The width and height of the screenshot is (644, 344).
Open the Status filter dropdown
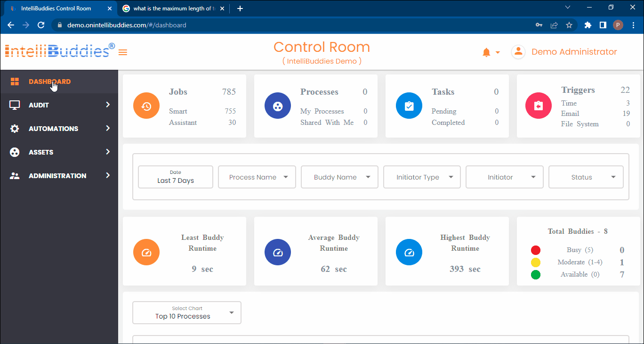point(586,177)
